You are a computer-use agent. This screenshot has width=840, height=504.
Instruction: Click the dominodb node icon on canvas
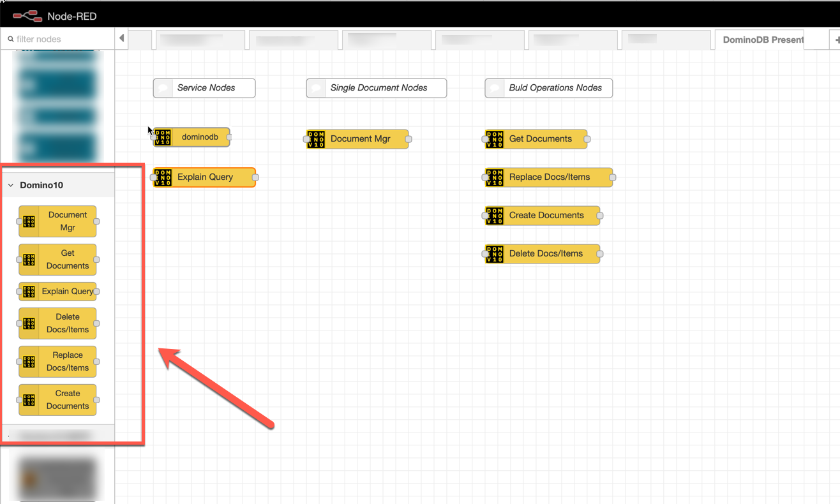coord(163,137)
